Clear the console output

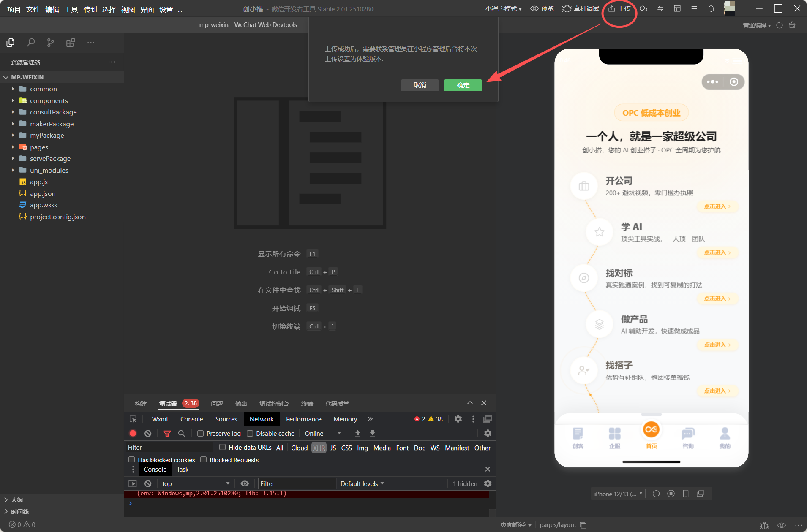[148, 483]
